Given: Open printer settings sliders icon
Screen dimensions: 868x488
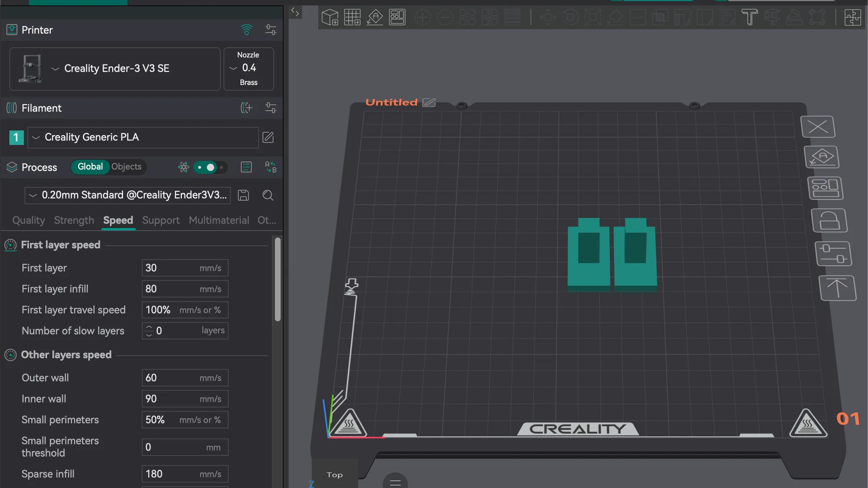Looking at the screenshot, I should 271,30.
